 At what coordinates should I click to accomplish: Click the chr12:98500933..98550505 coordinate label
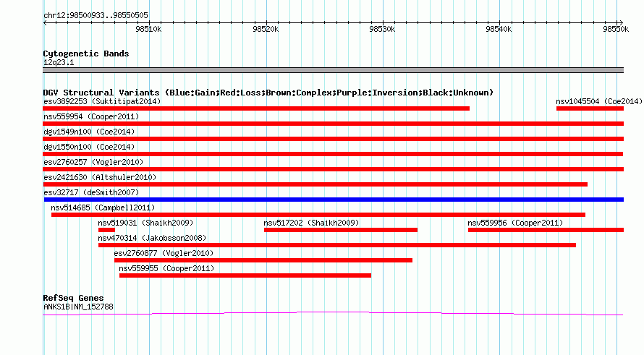[x=96, y=15]
